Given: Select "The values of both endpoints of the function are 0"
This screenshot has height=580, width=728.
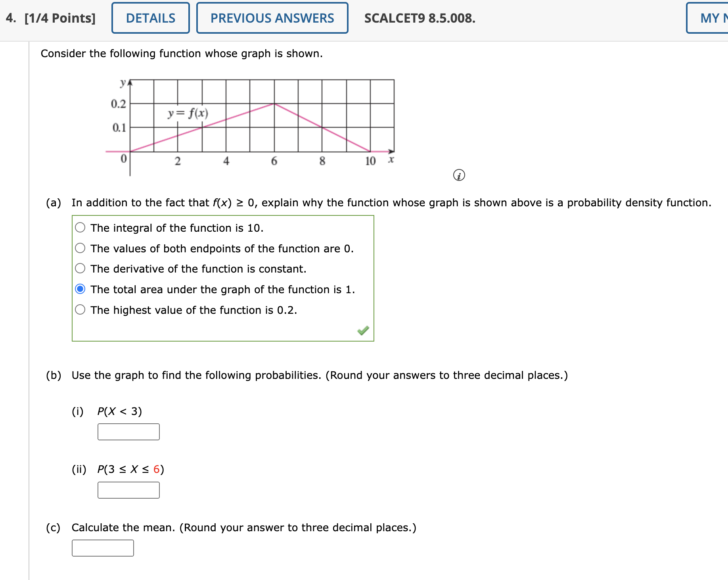Looking at the screenshot, I should [x=80, y=248].
